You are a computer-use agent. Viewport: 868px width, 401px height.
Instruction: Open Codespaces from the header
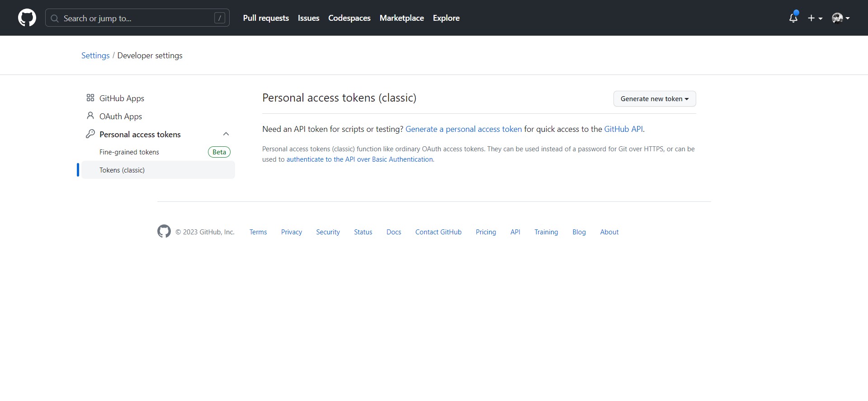tap(349, 18)
